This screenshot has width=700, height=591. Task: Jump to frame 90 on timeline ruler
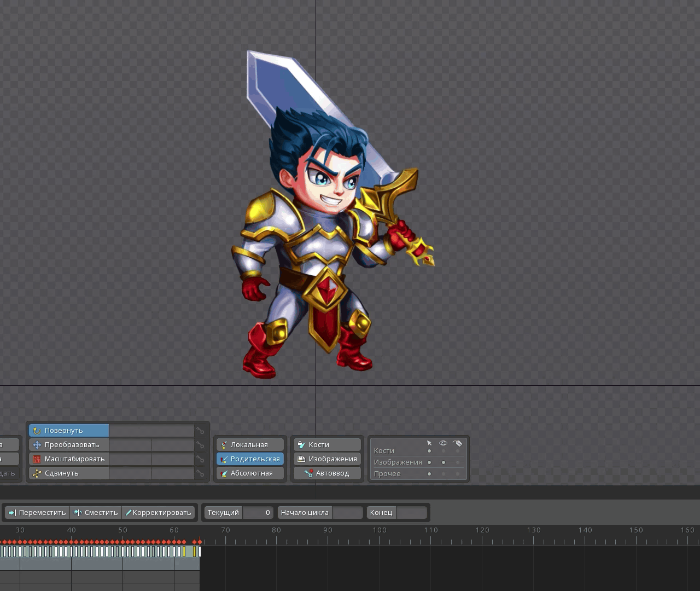point(328,530)
